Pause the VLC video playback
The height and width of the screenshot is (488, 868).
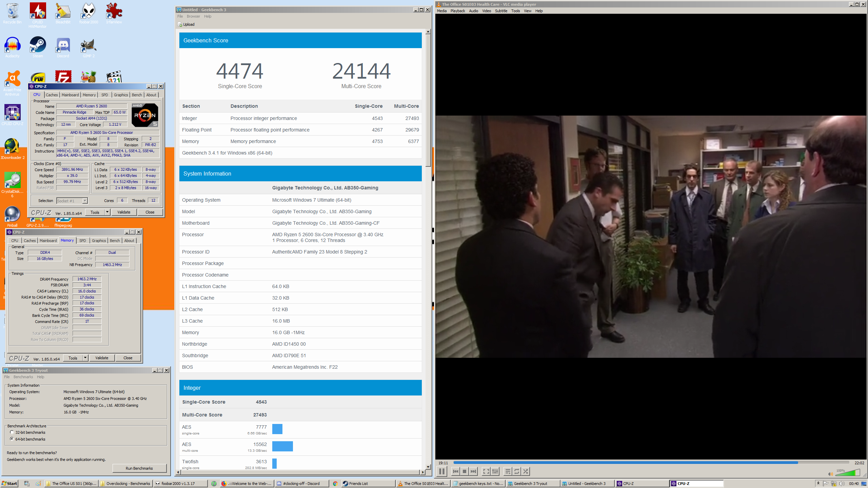pyautogui.click(x=441, y=471)
